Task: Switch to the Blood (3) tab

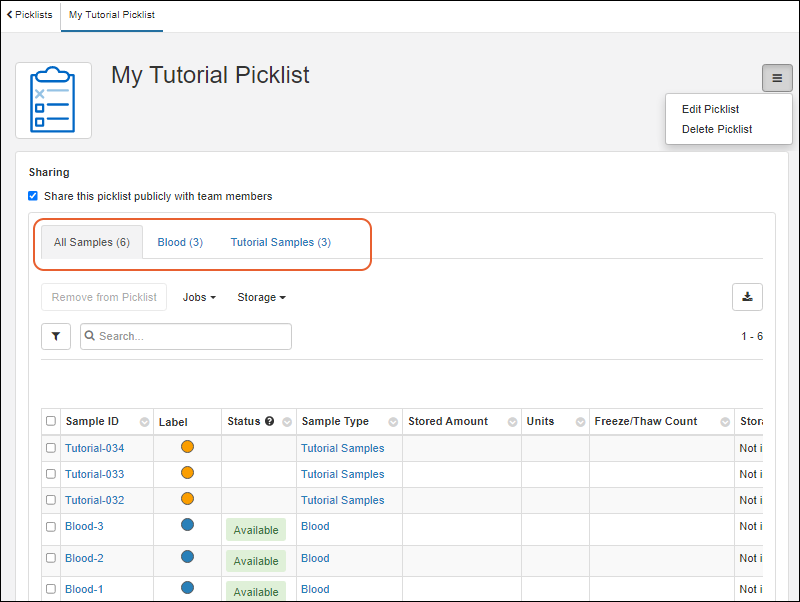Action: (180, 242)
